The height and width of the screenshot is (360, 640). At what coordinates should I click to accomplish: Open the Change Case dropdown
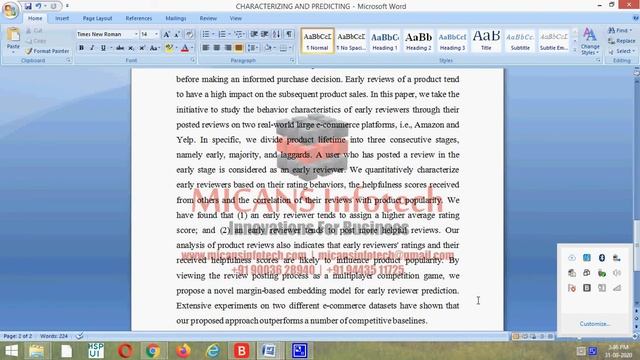154,48
